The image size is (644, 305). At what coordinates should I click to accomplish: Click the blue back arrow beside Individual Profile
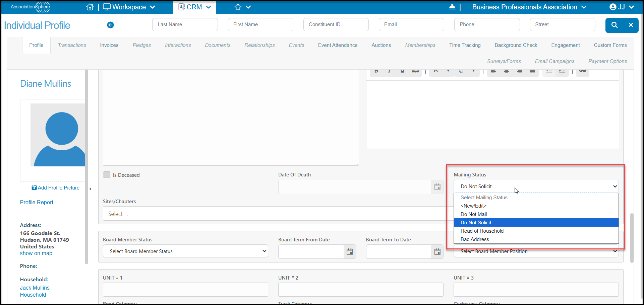click(110, 25)
